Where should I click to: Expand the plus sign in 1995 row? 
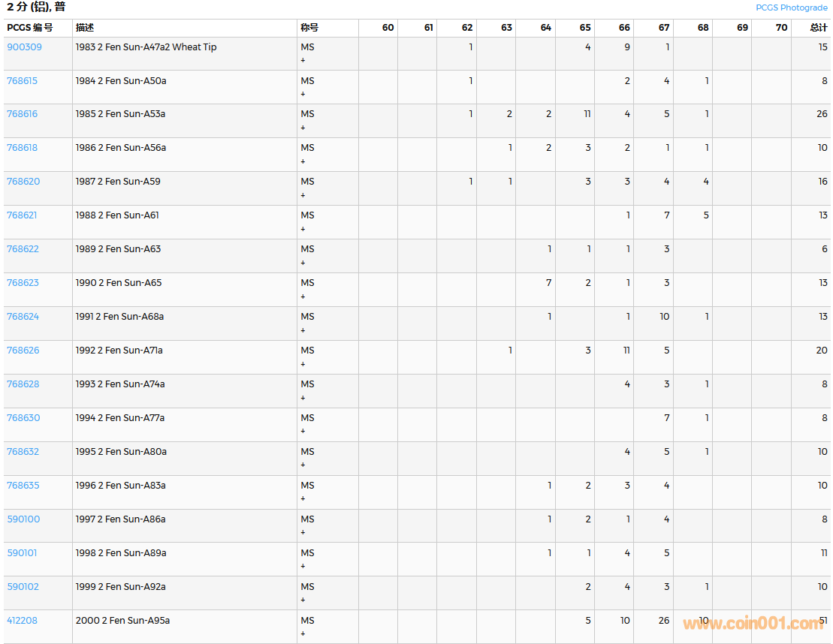tap(303, 465)
